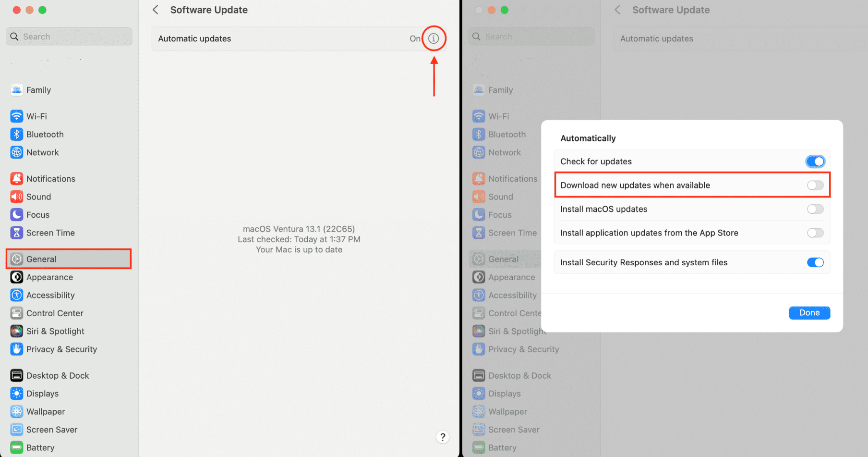
Task: Open Siri & Spotlight label in left window
Action: tap(55, 331)
